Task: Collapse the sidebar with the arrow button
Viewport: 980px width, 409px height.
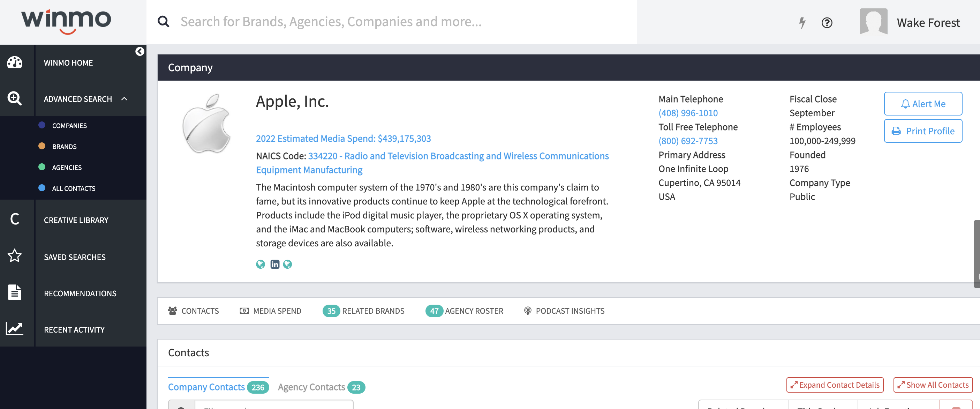Action: click(140, 51)
